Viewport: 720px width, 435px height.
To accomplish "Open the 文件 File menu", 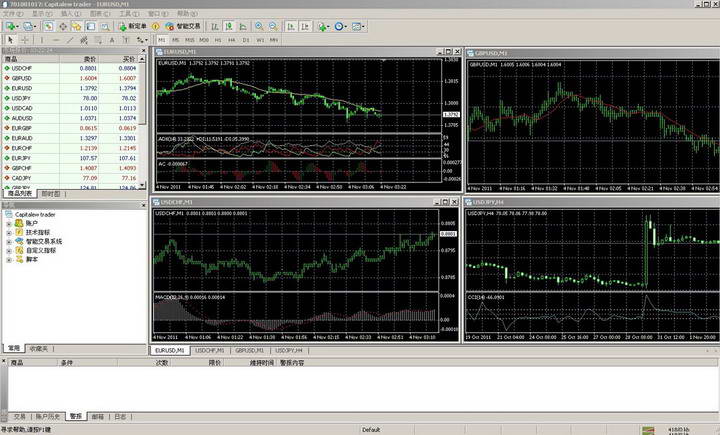I will (13, 14).
